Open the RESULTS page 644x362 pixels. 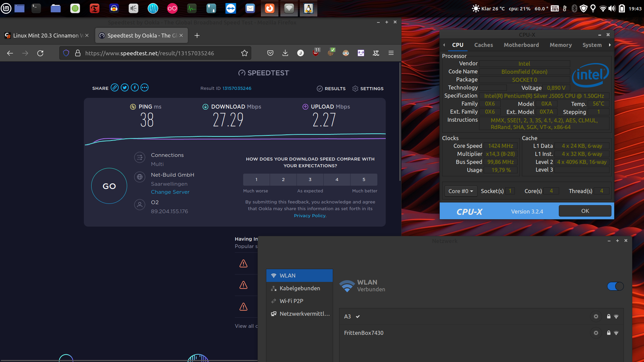coord(331,88)
